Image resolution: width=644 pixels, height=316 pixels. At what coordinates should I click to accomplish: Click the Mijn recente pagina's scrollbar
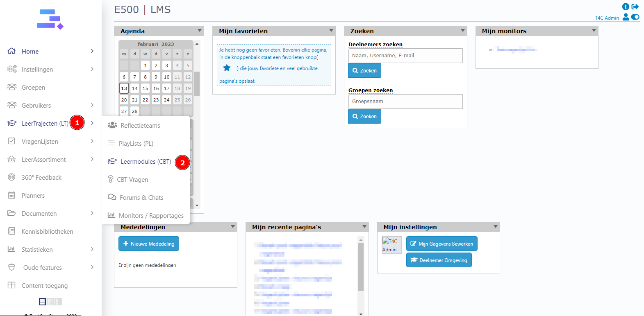click(361, 267)
